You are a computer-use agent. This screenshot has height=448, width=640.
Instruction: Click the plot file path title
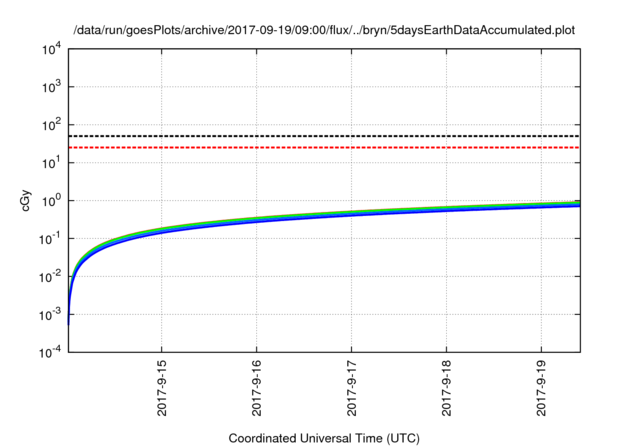tap(324, 30)
